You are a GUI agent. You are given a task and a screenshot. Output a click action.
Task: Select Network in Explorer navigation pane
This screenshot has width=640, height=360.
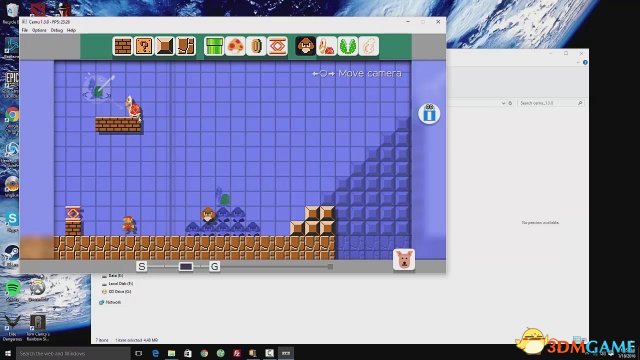(110, 302)
